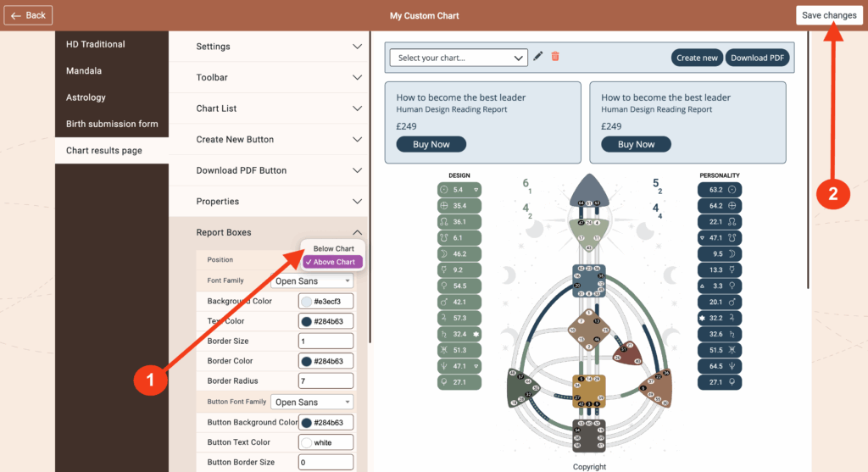Select the Above Chart position option

point(333,262)
